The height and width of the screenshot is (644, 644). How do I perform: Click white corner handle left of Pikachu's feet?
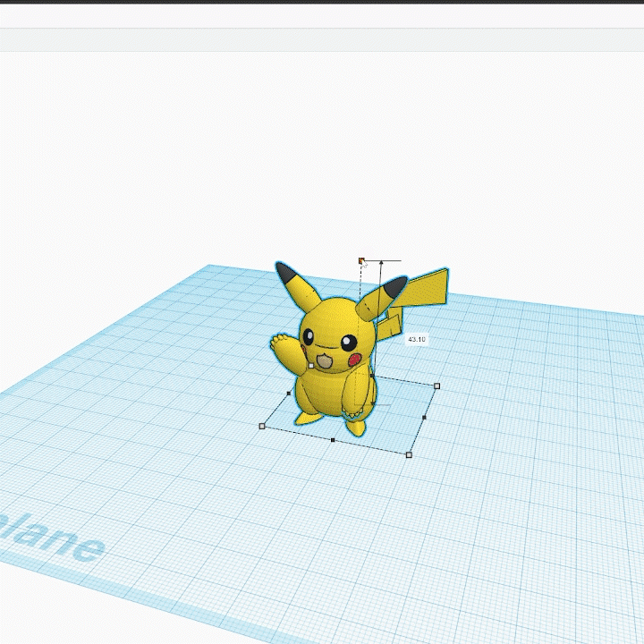click(262, 427)
